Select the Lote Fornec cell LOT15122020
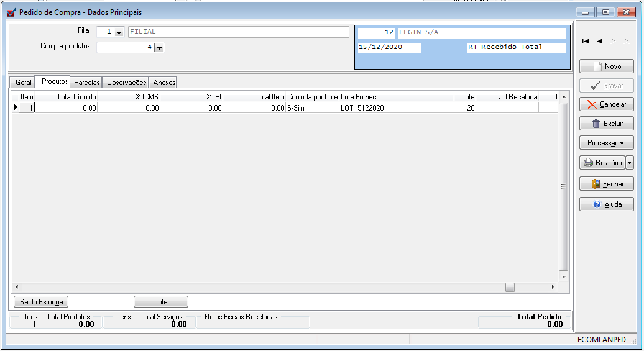 (362, 108)
